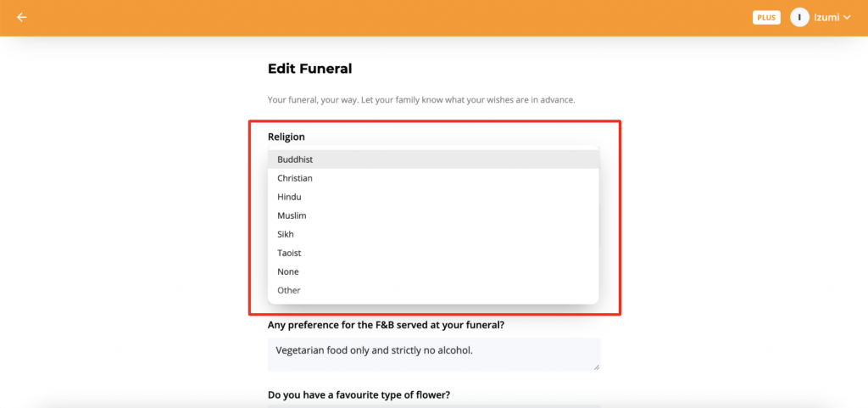Click the Izumi avatar circle
Viewport: 868px width, 408px height.
click(799, 18)
